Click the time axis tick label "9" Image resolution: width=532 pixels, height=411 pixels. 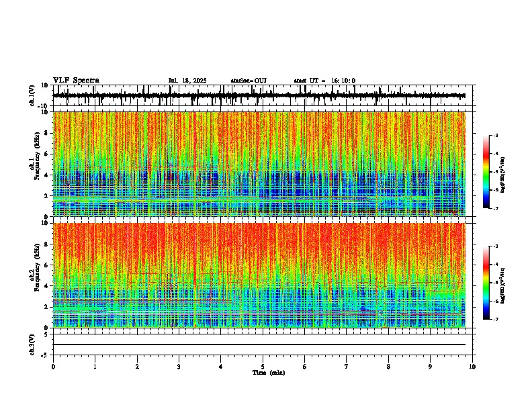click(430, 367)
